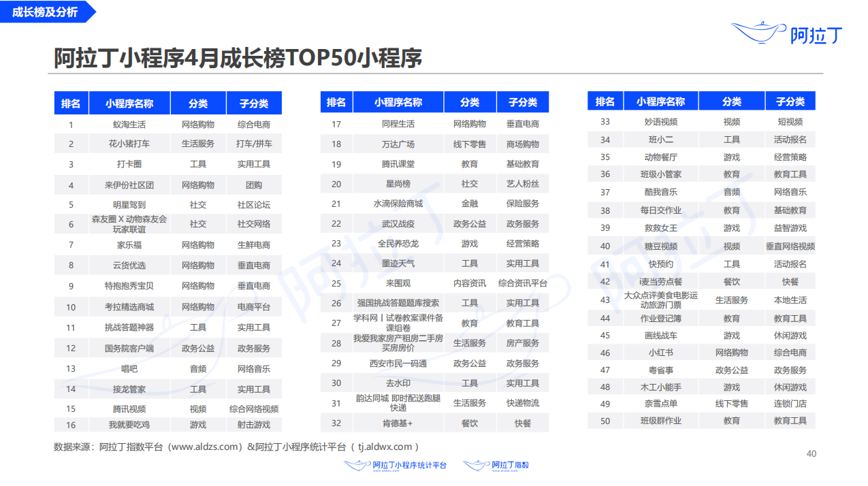Click the 接龙管家 name
The image size is (868, 486).
click(129, 389)
